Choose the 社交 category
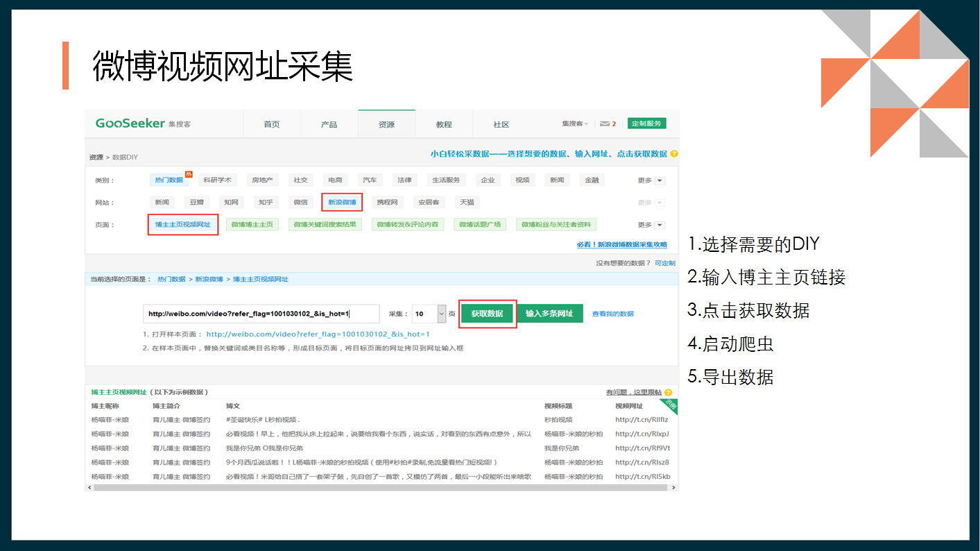980x551 pixels. tap(300, 180)
